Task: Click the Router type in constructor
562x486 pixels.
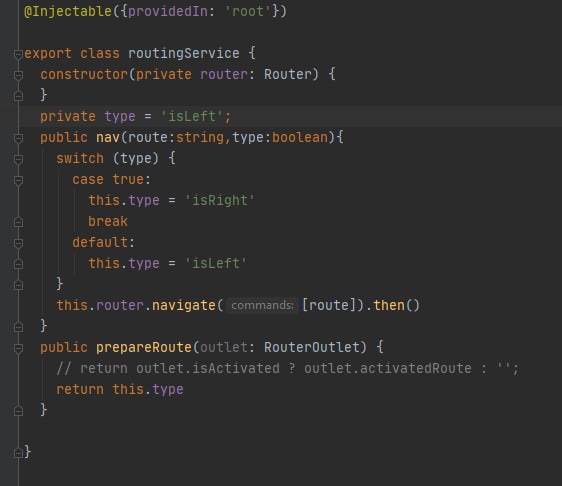Action: tap(287, 75)
